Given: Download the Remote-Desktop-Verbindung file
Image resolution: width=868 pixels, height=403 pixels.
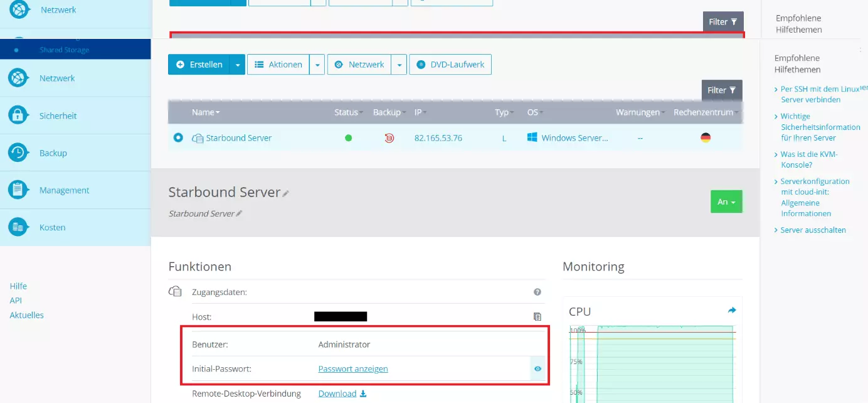Looking at the screenshot, I should pyautogui.click(x=342, y=394).
